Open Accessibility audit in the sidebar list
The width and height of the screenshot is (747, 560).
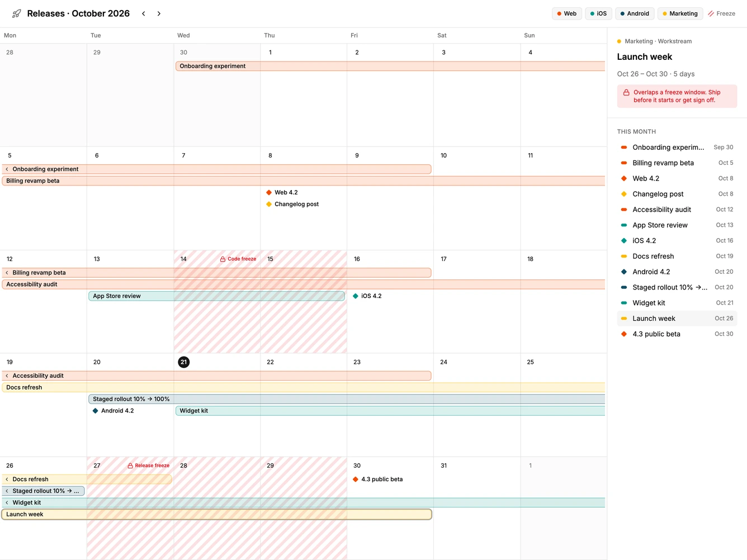[677, 210]
